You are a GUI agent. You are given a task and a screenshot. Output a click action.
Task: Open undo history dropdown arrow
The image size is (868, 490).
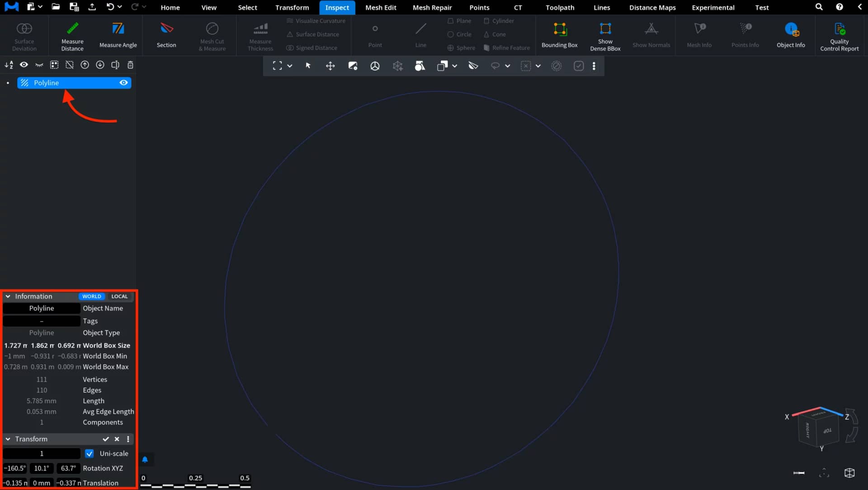(x=120, y=7)
